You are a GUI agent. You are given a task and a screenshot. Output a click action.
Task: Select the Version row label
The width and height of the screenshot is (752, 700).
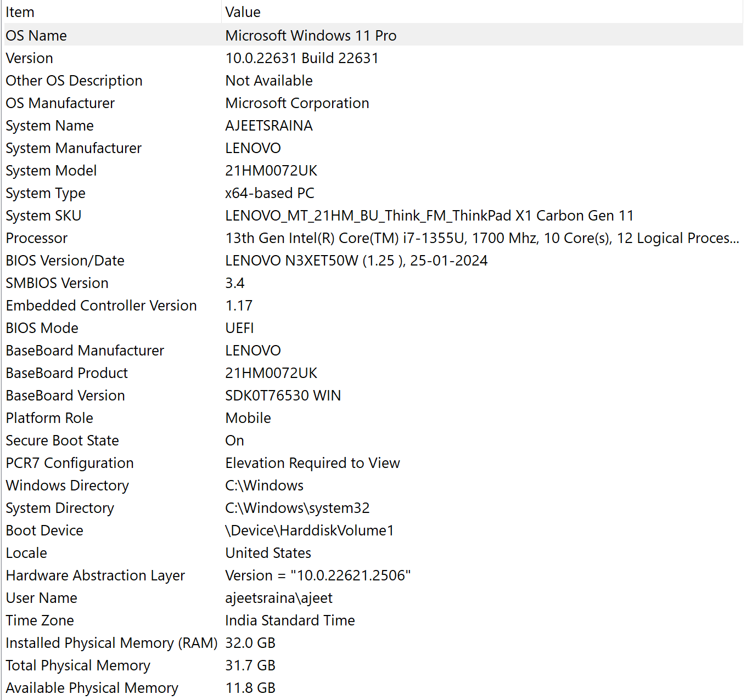(30, 58)
